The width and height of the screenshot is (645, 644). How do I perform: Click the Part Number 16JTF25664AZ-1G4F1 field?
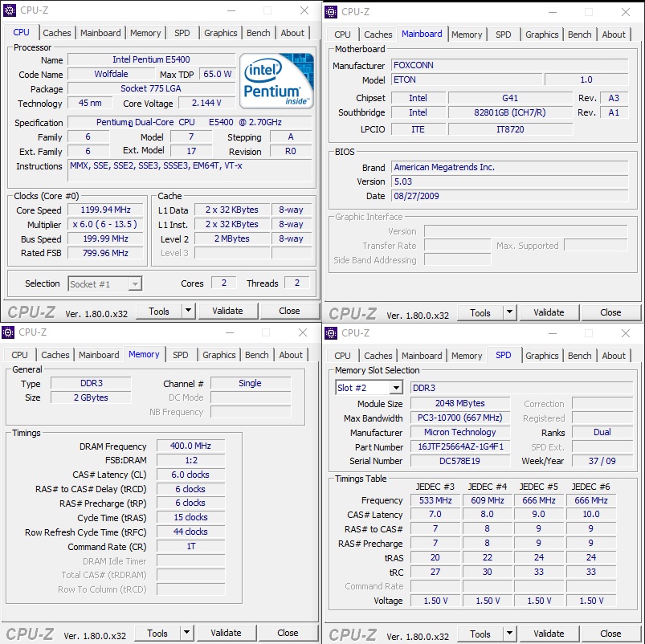click(x=460, y=446)
